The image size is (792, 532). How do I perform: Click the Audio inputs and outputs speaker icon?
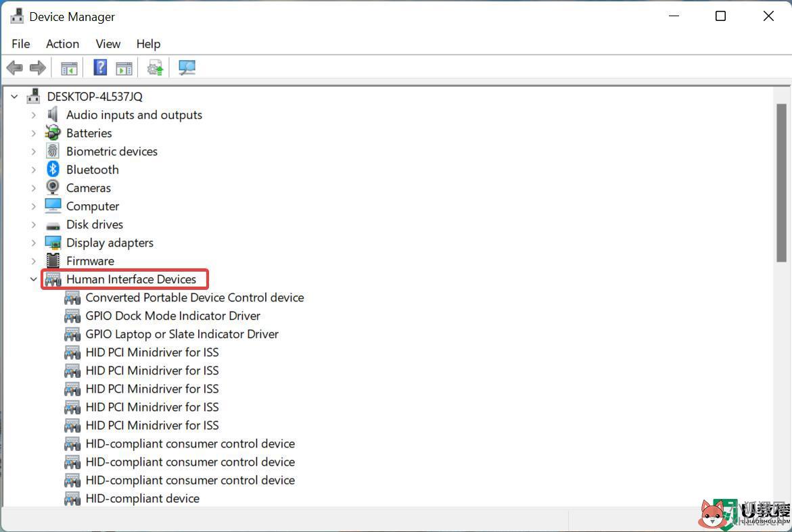(53, 114)
